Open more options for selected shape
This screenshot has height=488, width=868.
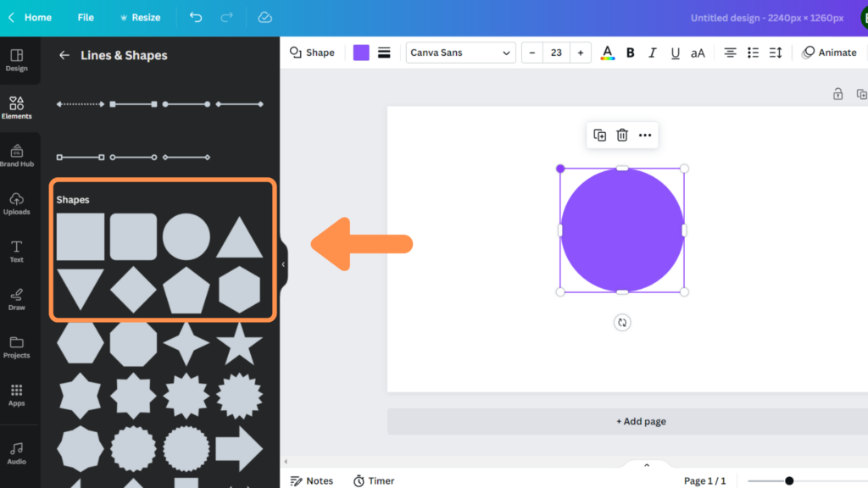[x=645, y=135]
